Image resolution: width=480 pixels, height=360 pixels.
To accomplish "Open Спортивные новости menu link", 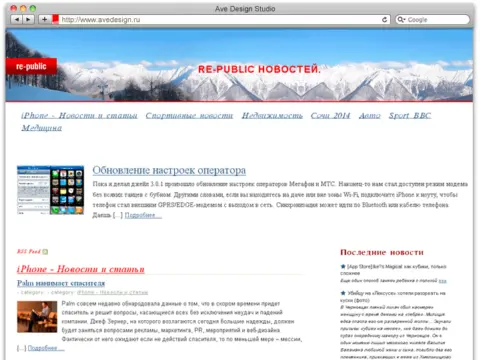I will [x=189, y=115].
